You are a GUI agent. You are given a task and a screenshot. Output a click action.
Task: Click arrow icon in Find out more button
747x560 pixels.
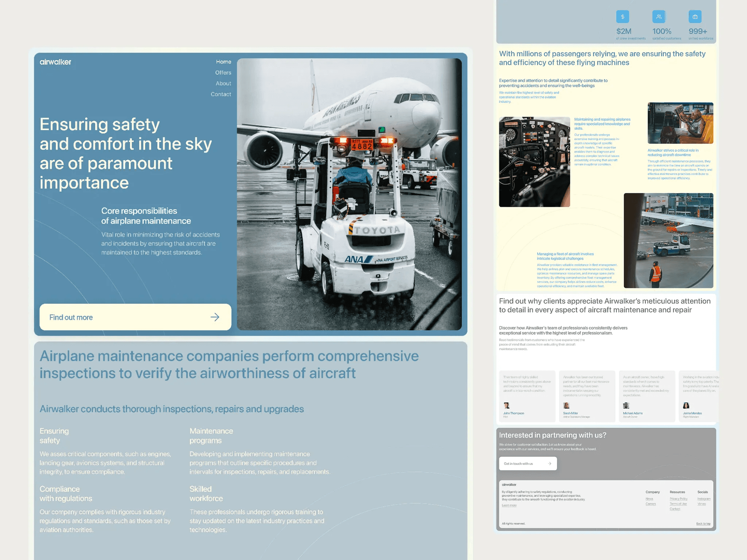tap(215, 317)
